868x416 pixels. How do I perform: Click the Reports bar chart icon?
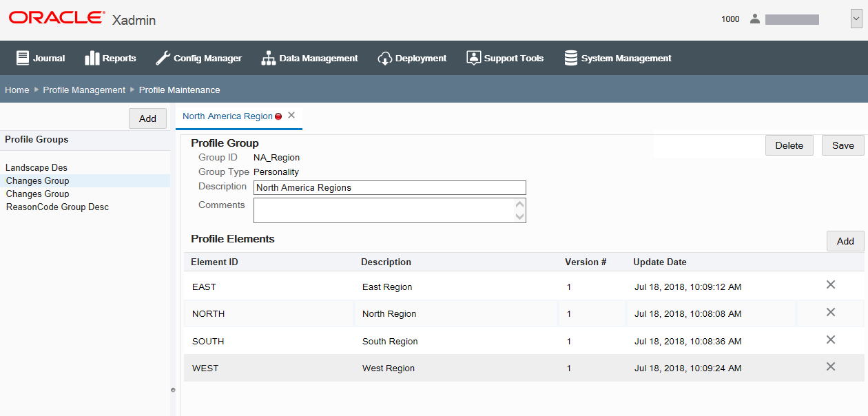pyautogui.click(x=92, y=58)
